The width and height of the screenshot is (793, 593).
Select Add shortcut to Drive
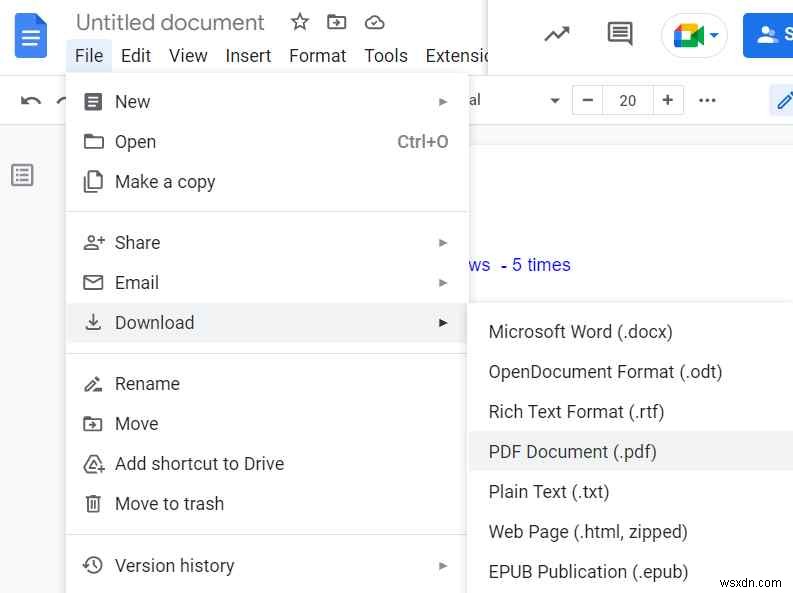coord(267,464)
